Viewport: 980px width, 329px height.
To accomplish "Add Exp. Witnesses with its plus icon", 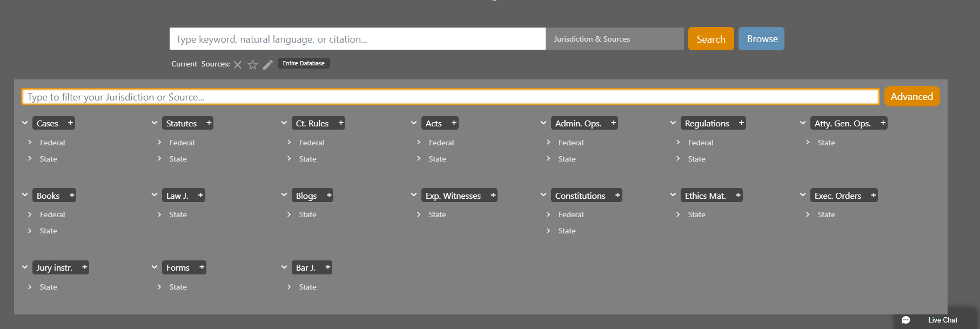I will (x=493, y=196).
